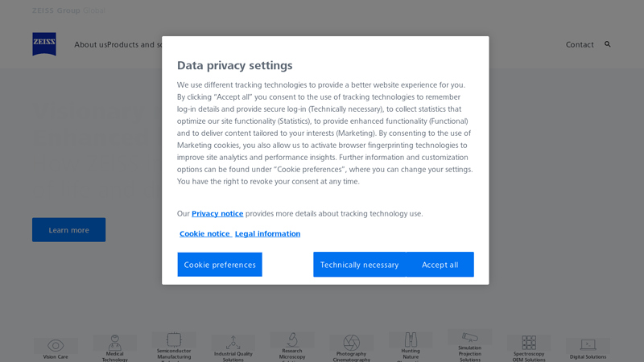Choose the Spectroscopy OEM Solutions grid icon

coord(529,343)
